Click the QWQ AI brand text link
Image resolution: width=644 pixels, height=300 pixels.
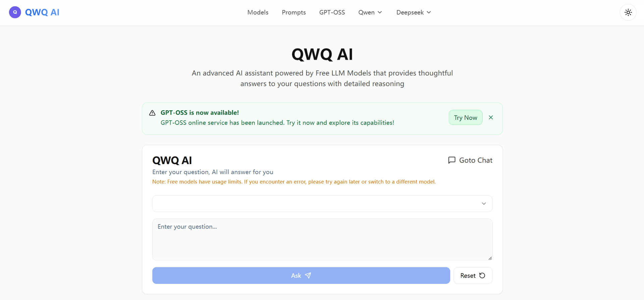point(42,12)
